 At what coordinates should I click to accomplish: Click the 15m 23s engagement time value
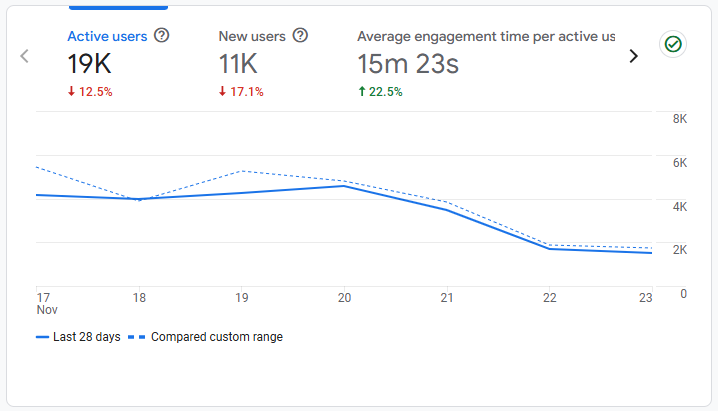click(x=408, y=64)
